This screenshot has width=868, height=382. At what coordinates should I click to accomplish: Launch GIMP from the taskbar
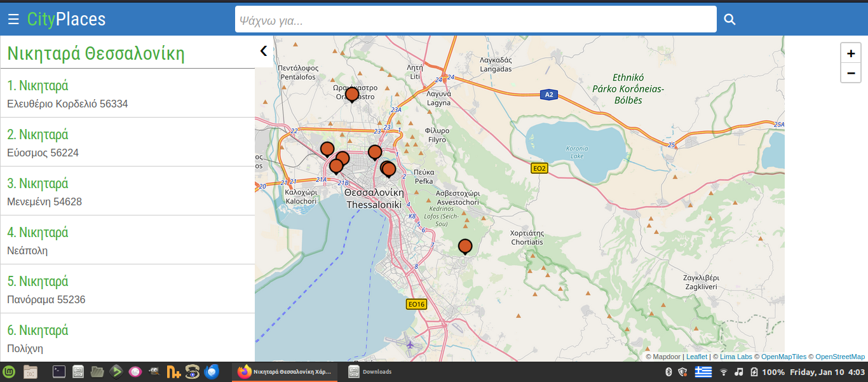(154, 372)
